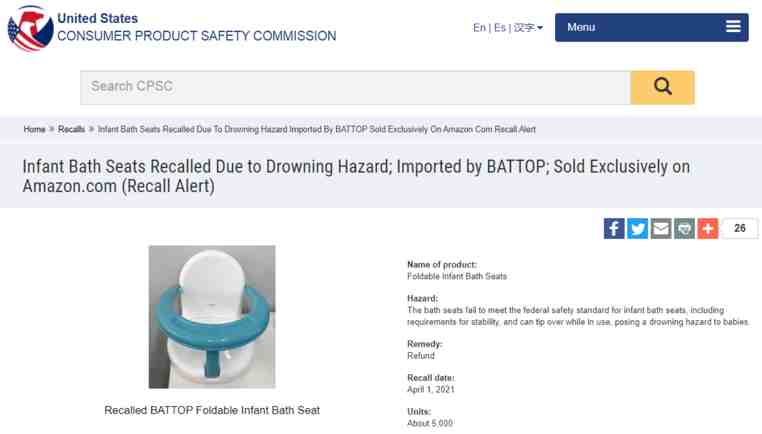Open more share options via the plus icon
This screenshot has height=434, width=762.
[x=708, y=228]
